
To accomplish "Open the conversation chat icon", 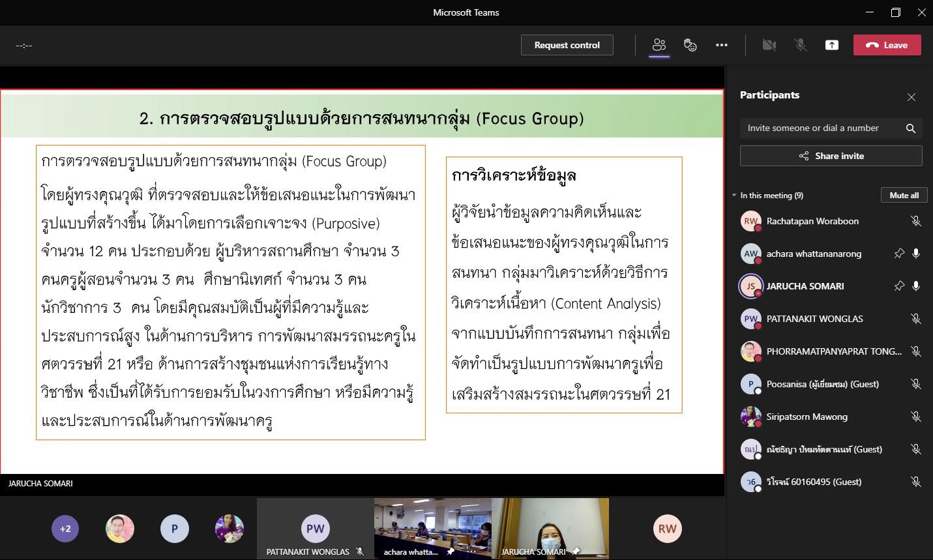I will pyautogui.click(x=690, y=45).
